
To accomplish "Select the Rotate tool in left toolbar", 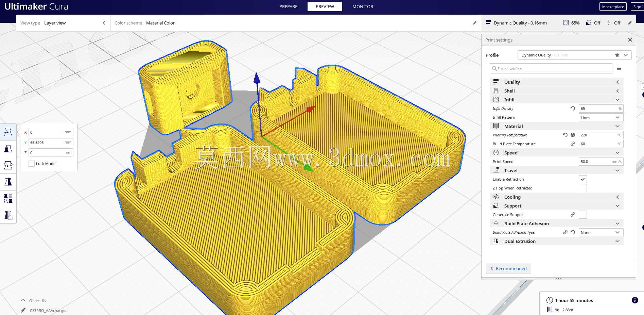I will [x=8, y=165].
